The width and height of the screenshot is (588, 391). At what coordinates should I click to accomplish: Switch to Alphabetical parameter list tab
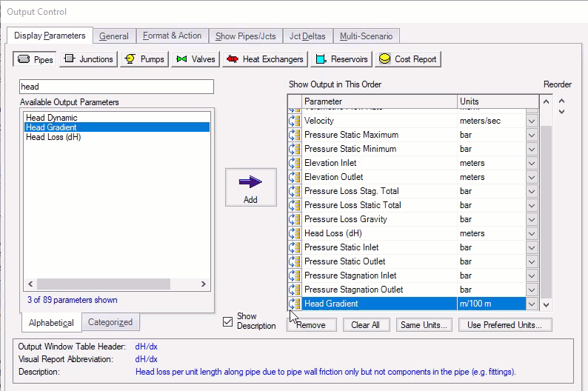51,323
